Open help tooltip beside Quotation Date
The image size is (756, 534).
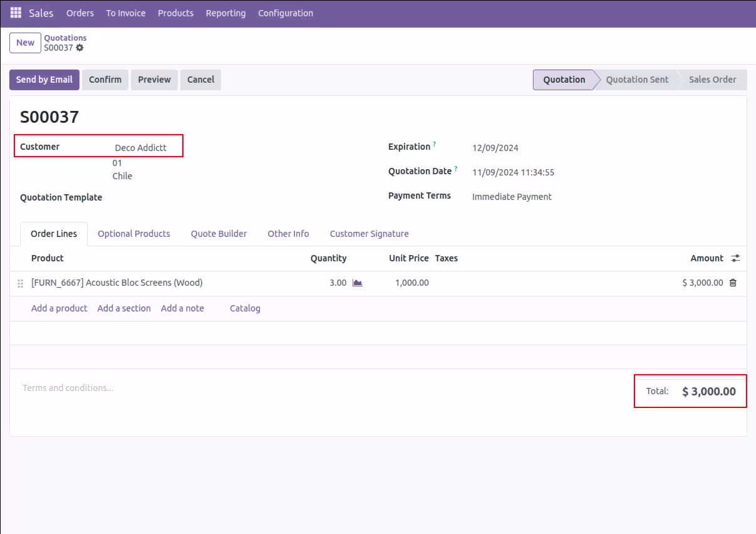(x=456, y=169)
